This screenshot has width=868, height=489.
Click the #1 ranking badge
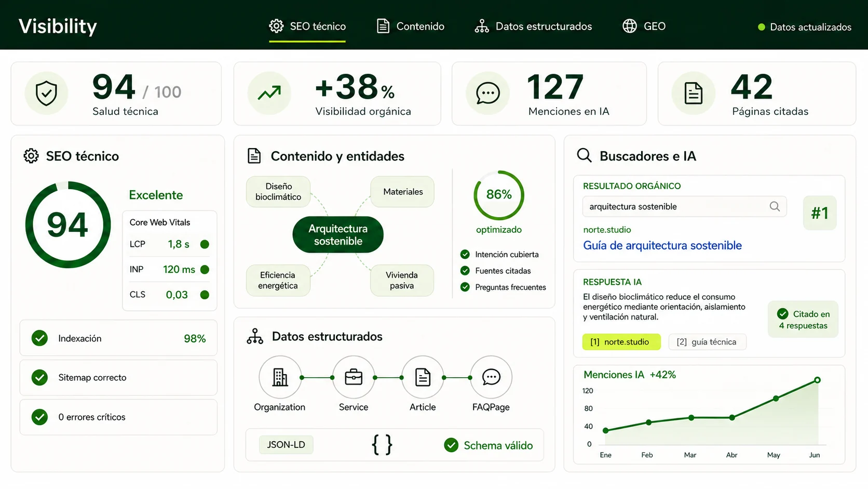pyautogui.click(x=820, y=213)
